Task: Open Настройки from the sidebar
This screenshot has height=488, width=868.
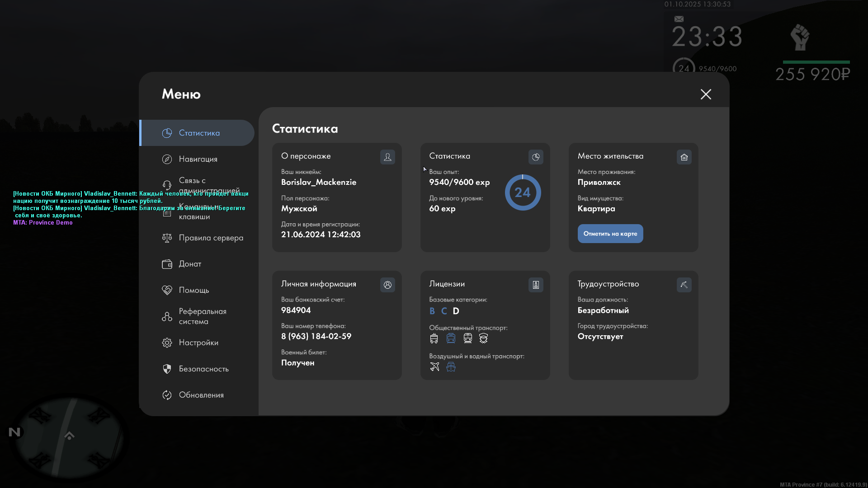Action: click(198, 343)
